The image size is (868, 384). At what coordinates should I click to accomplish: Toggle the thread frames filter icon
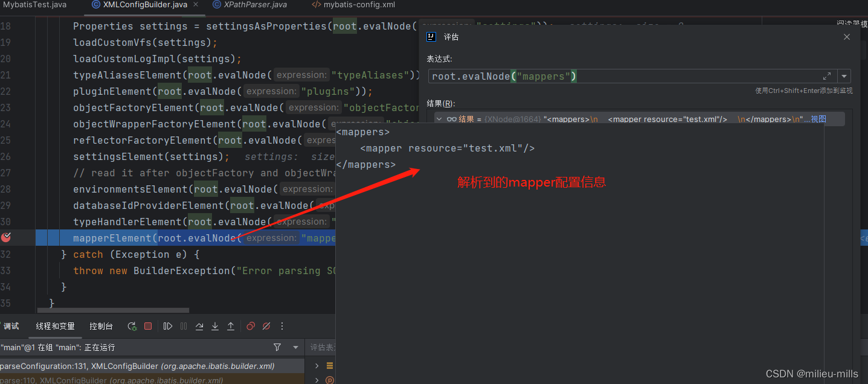point(277,347)
